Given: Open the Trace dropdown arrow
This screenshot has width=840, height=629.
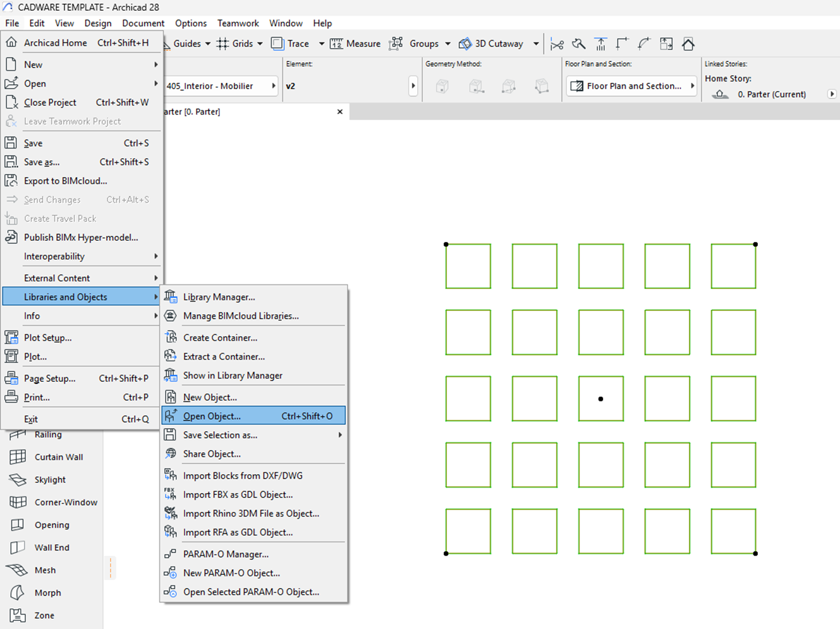Looking at the screenshot, I should pos(321,44).
